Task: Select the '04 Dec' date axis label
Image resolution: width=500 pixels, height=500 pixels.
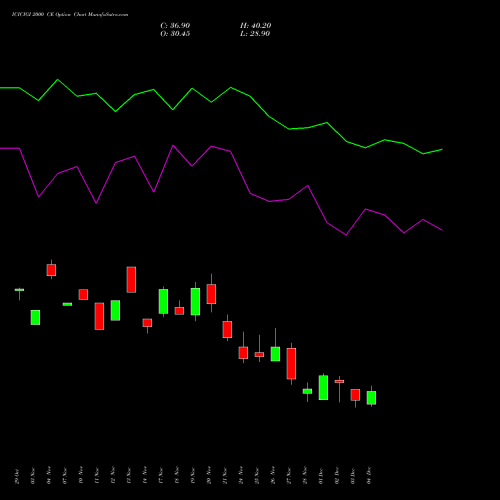Action: (x=369, y=476)
